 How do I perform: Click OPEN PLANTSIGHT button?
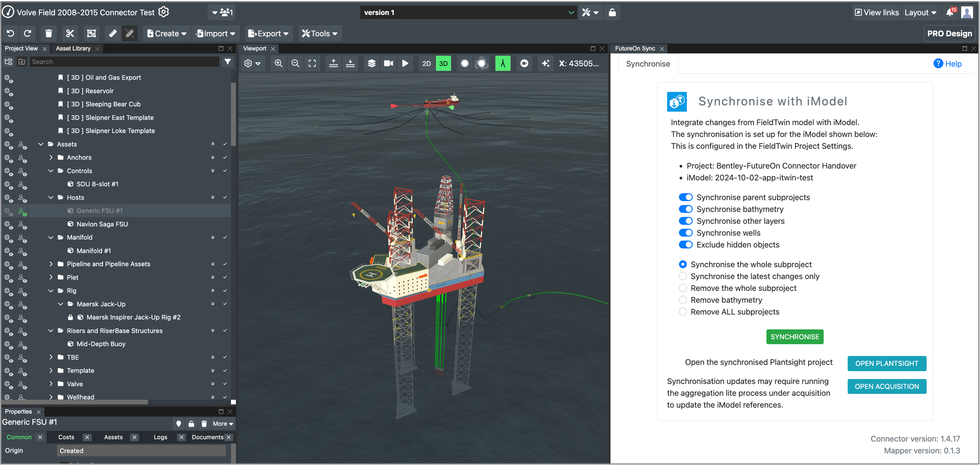pos(886,363)
